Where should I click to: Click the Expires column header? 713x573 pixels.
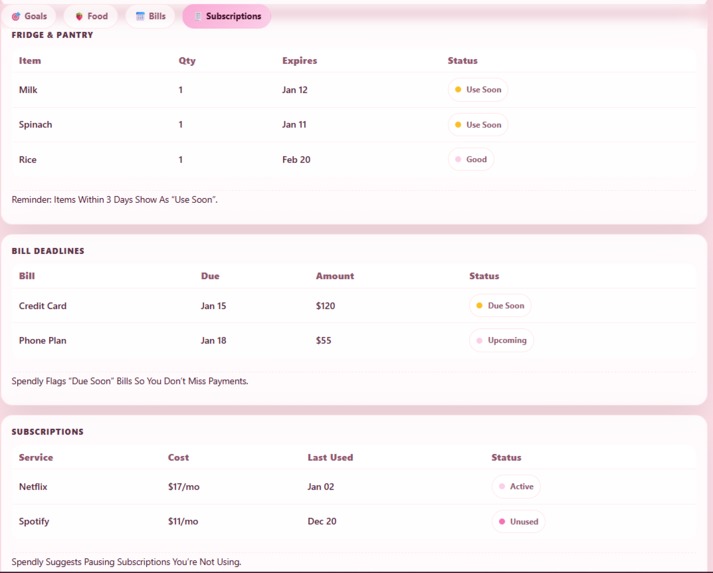(x=300, y=61)
